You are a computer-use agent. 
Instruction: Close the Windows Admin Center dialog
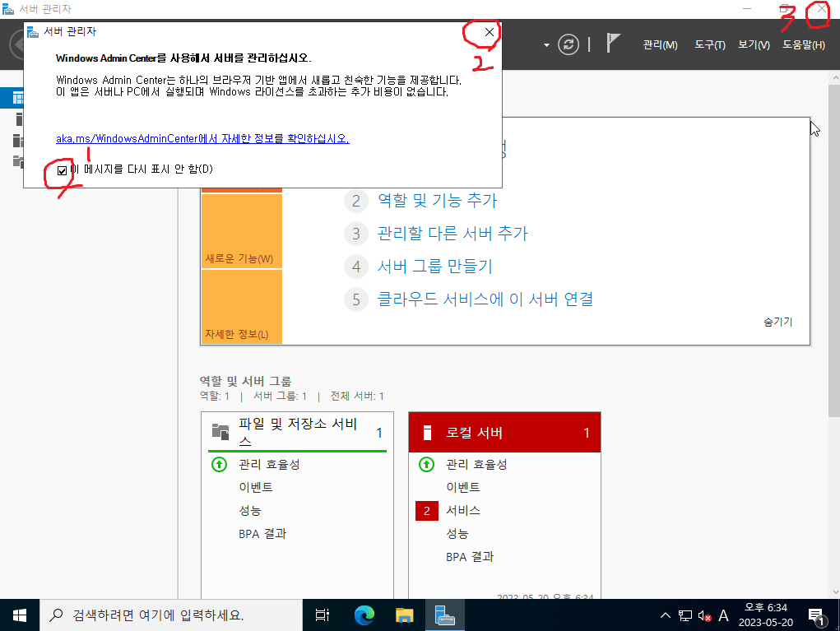[489, 32]
